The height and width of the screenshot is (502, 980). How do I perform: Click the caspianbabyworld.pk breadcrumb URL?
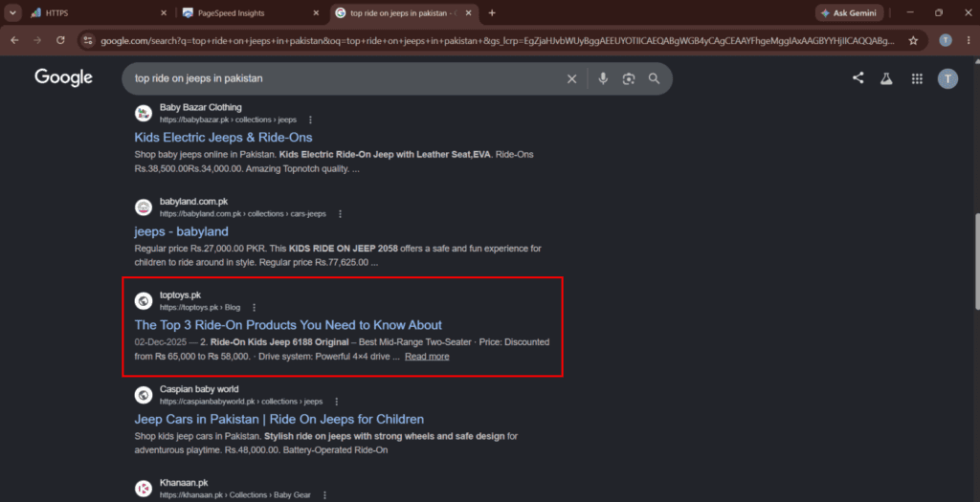tap(240, 402)
